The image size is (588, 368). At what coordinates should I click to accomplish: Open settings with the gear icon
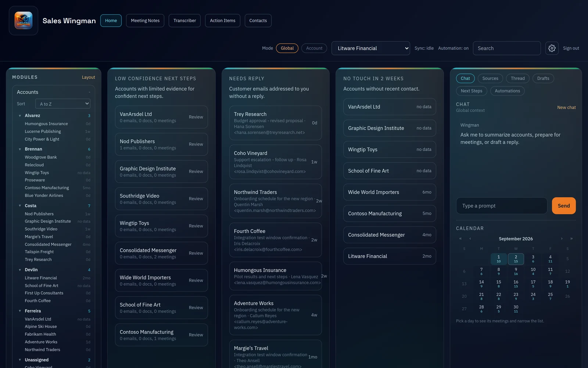(x=552, y=48)
